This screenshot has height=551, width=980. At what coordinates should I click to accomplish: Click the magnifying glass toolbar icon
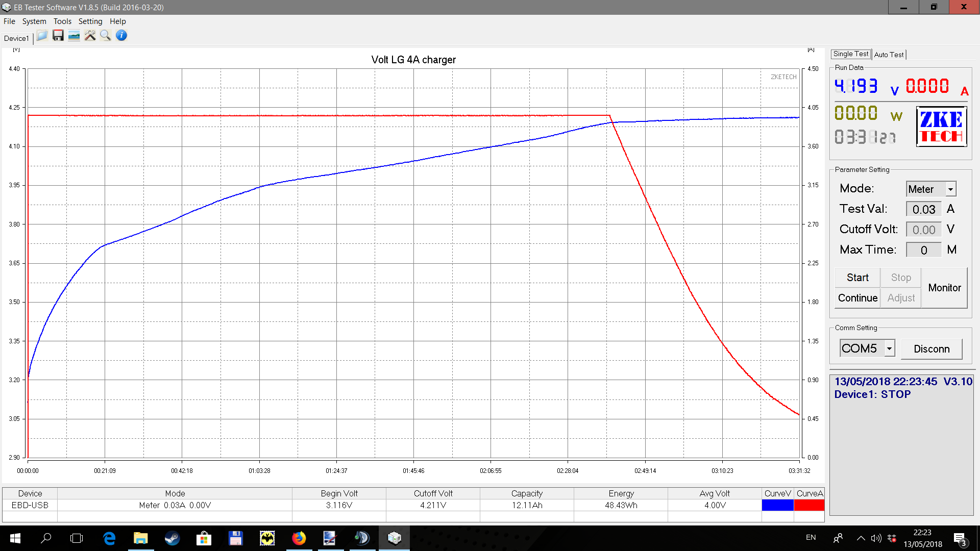(x=106, y=35)
